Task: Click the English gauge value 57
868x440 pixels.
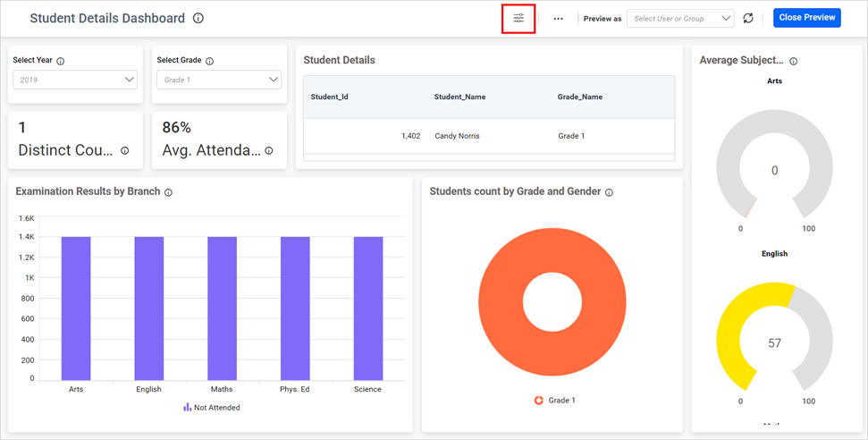Action: pyautogui.click(x=774, y=343)
